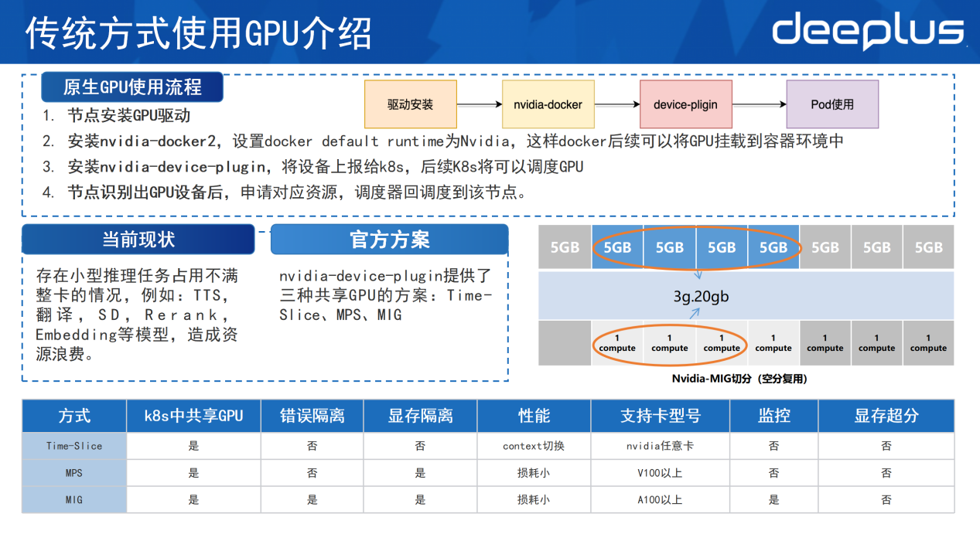Select the k8s中共享GPU column header
The image size is (980, 551).
point(193,416)
